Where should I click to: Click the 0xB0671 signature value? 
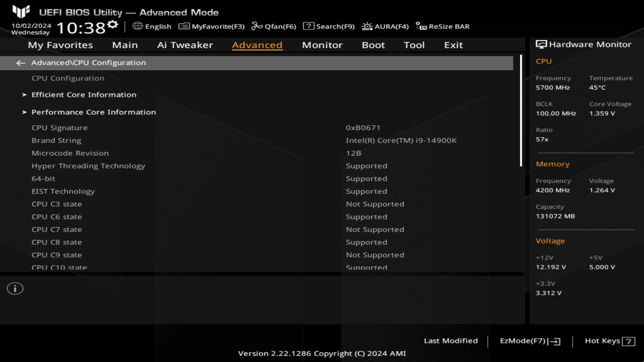(363, 128)
